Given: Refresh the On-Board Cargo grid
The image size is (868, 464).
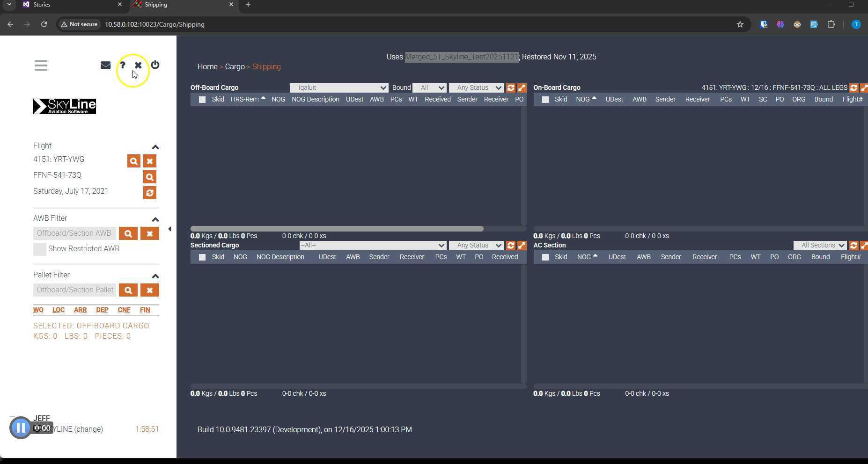Looking at the screenshot, I should pyautogui.click(x=854, y=88).
